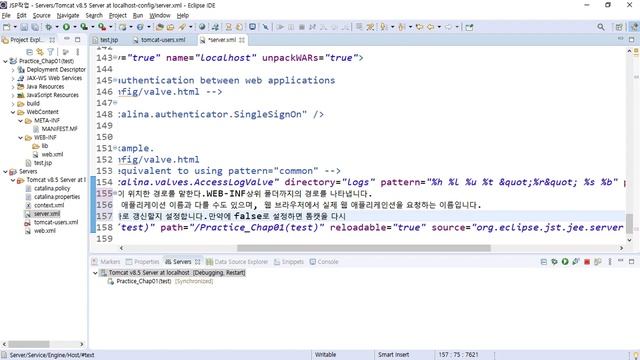Click the red Stop server icon
This screenshot has width=640, height=360.
[587, 262]
